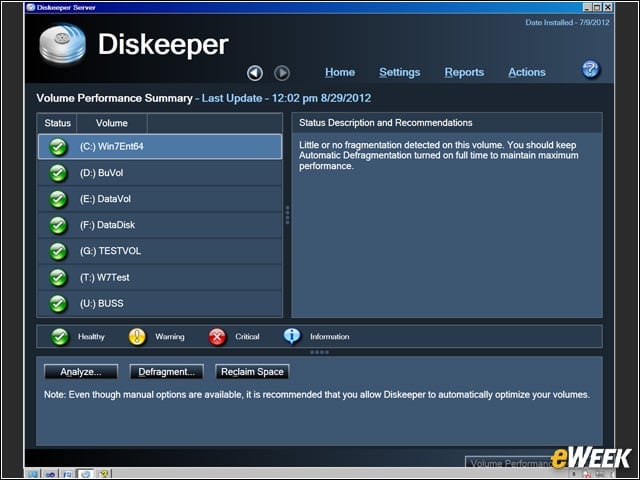Image resolution: width=640 pixels, height=480 pixels.
Task: Click the green status check for DataVol
Action: click(x=58, y=199)
